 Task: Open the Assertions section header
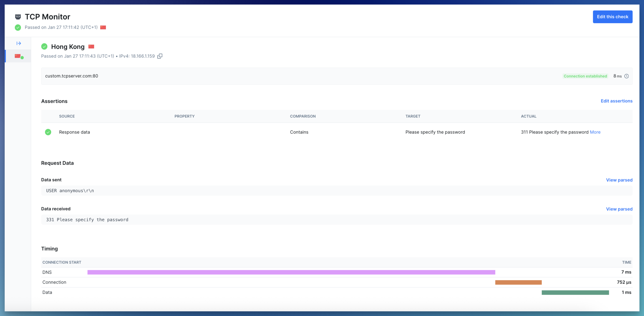[x=54, y=101]
